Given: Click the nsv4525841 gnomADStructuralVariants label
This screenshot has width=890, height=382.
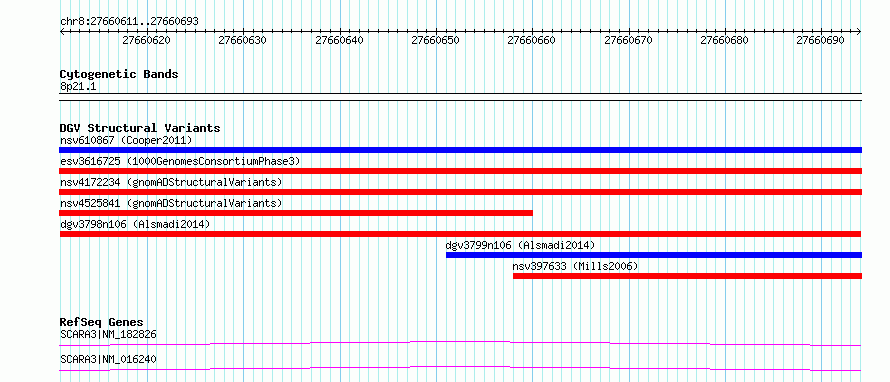Looking at the screenshot, I should (x=171, y=203).
